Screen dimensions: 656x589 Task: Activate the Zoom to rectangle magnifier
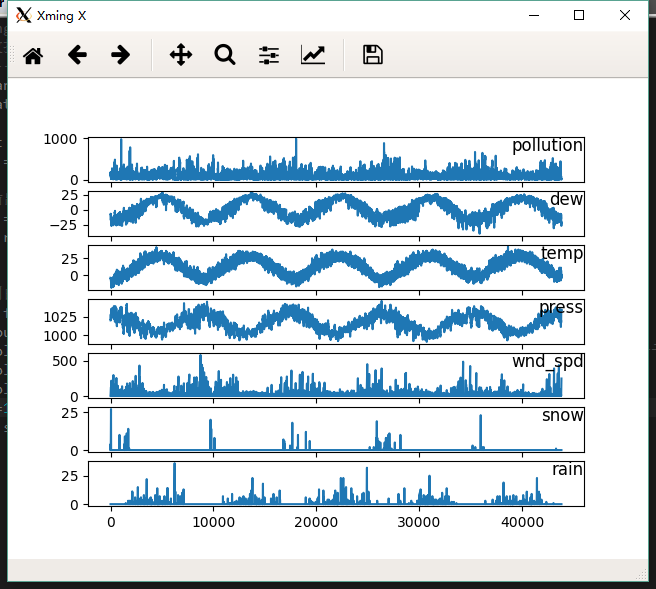225,55
